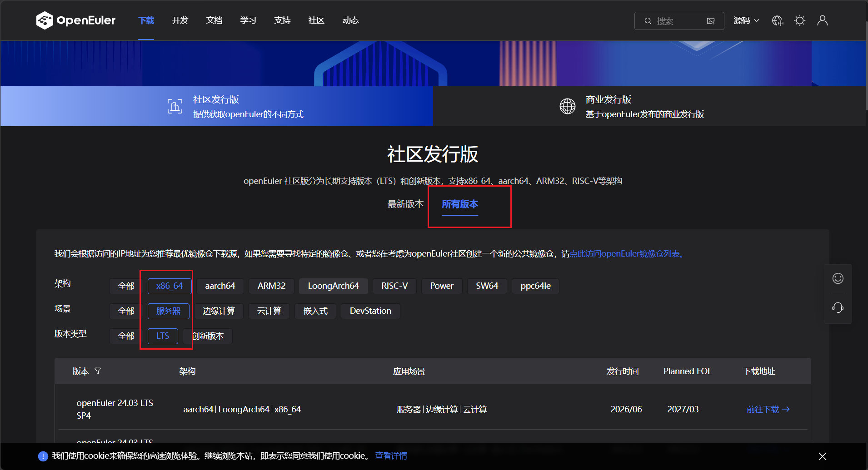The height and width of the screenshot is (470, 868).
Task: Click the 商业发行版 globe icon
Action: tap(568, 106)
